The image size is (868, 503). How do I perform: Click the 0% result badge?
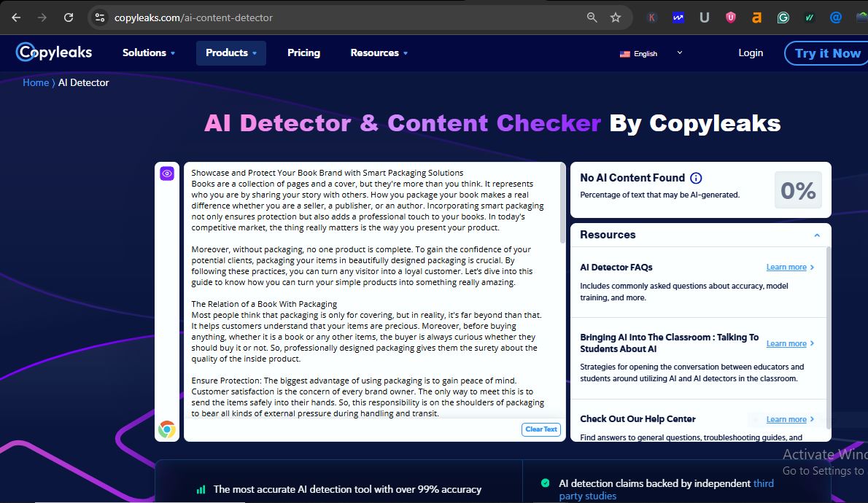[x=798, y=190]
